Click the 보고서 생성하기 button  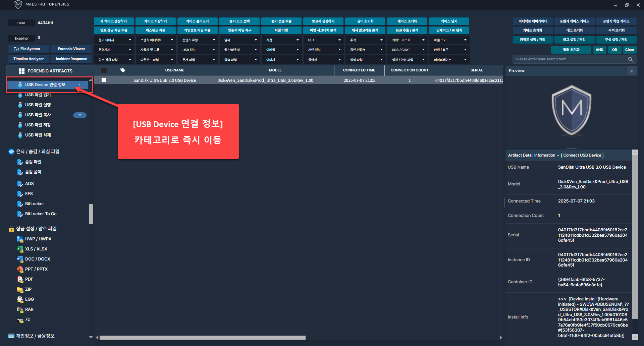[x=323, y=21]
